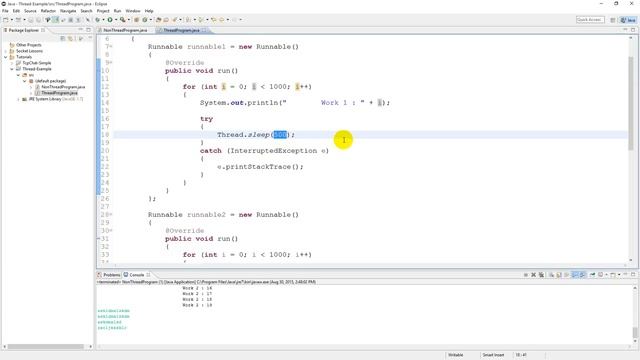The height and width of the screenshot is (360, 640).
Task: Open the Run menu
Action: (117, 11)
